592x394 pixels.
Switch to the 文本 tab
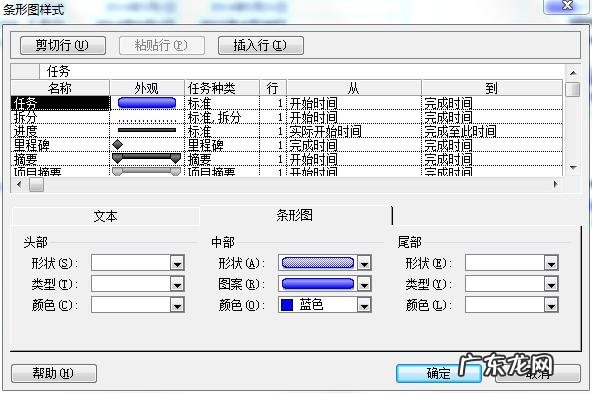106,216
